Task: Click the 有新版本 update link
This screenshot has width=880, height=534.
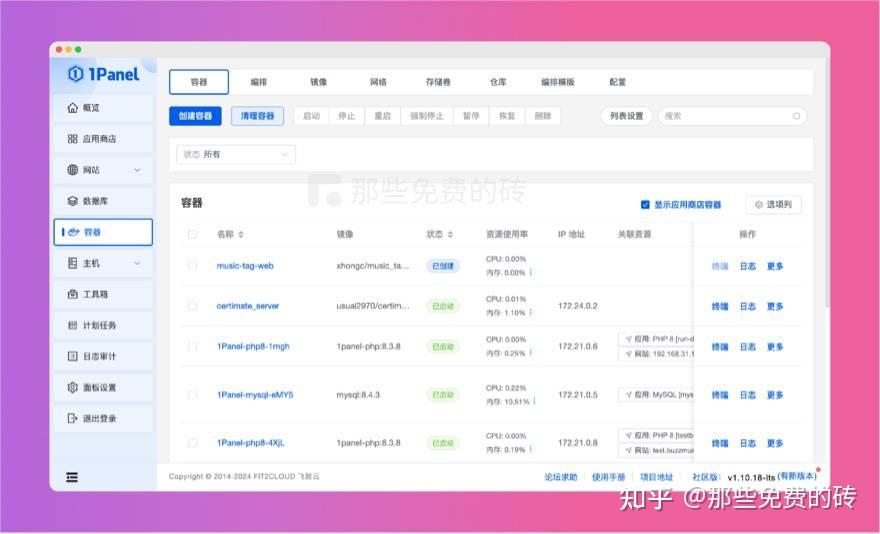Action: click(x=797, y=476)
